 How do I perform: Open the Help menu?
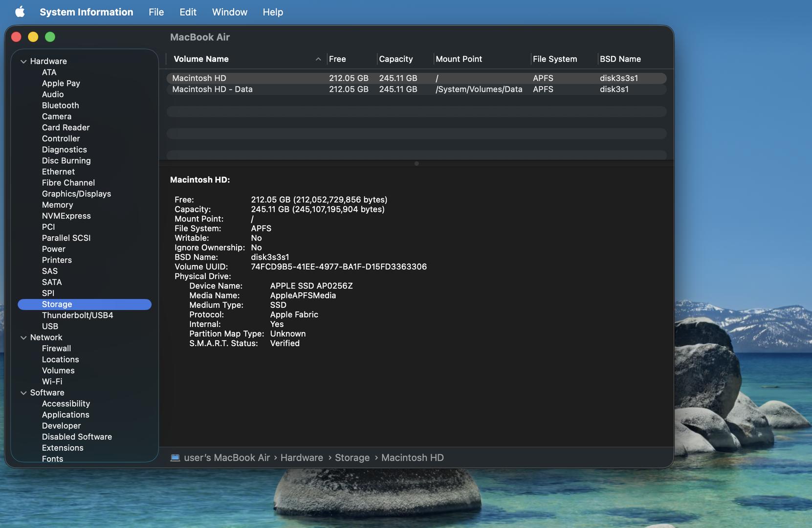point(272,12)
